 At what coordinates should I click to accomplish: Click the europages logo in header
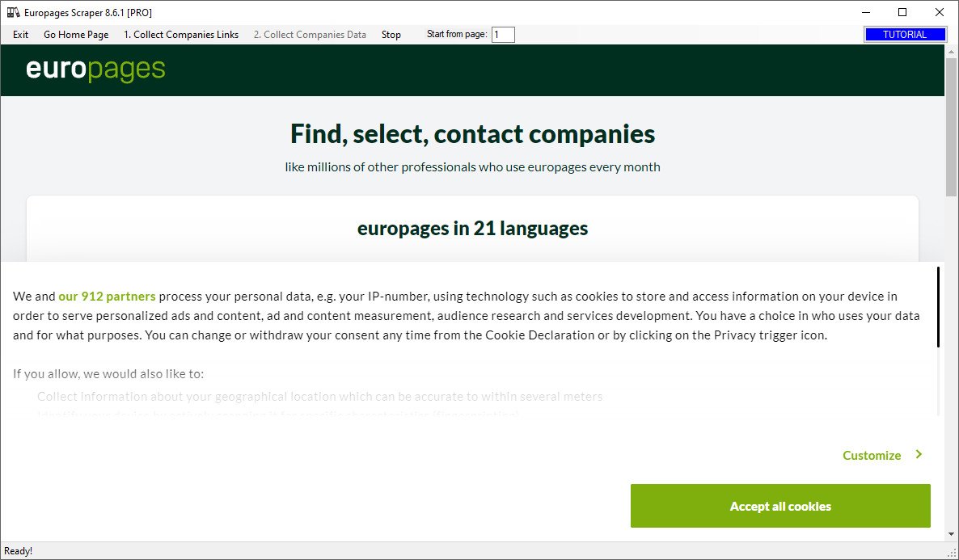click(x=95, y=69)
